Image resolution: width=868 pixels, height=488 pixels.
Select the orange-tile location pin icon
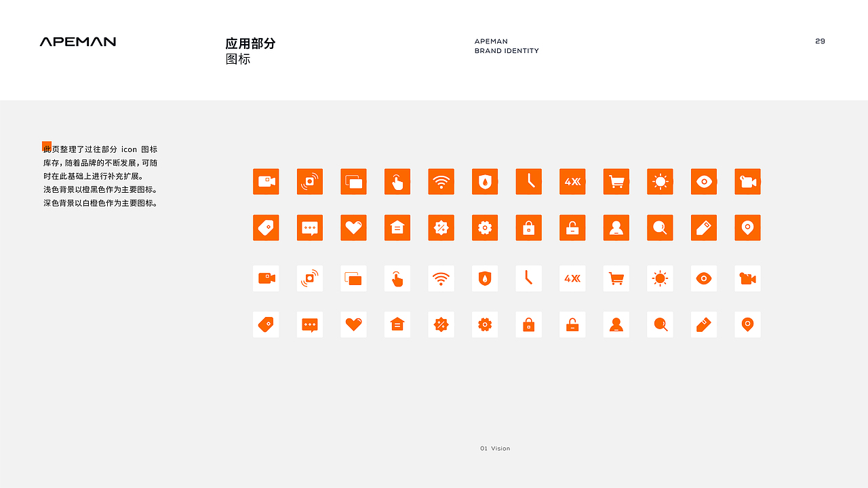click(x=747, y=228)
